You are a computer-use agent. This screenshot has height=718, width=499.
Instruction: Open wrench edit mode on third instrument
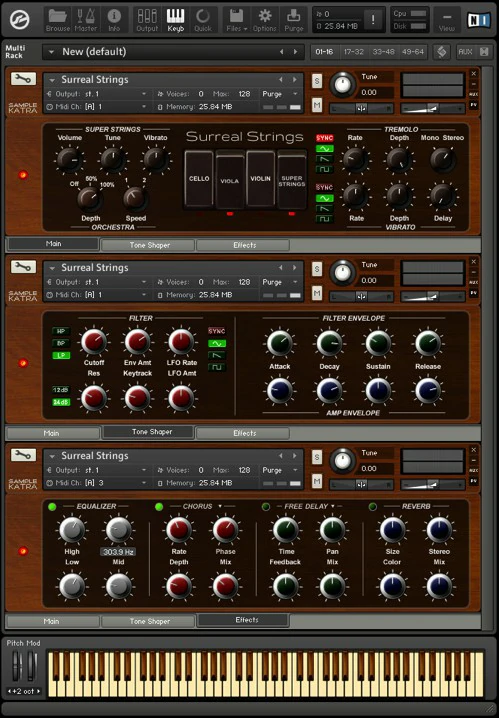23,455
